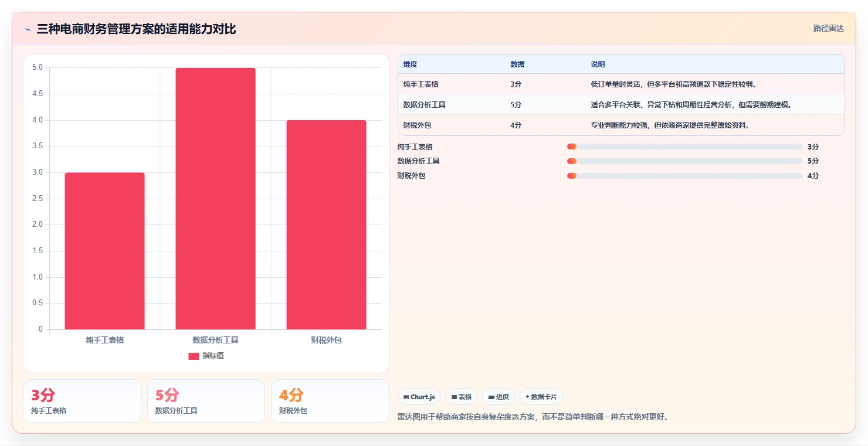Screen dimensions: 868x446
Task: Click the 数据分析工具 x-axis label
Action: click(x=215, y=340)
